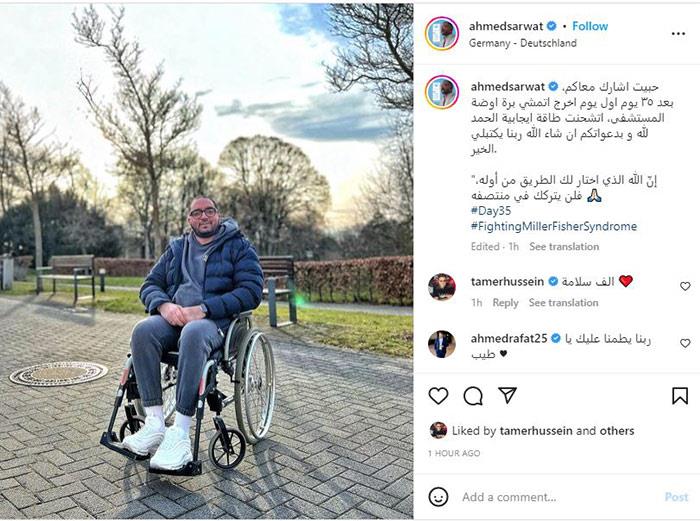View the list of others who liked the post

point(617,431)
